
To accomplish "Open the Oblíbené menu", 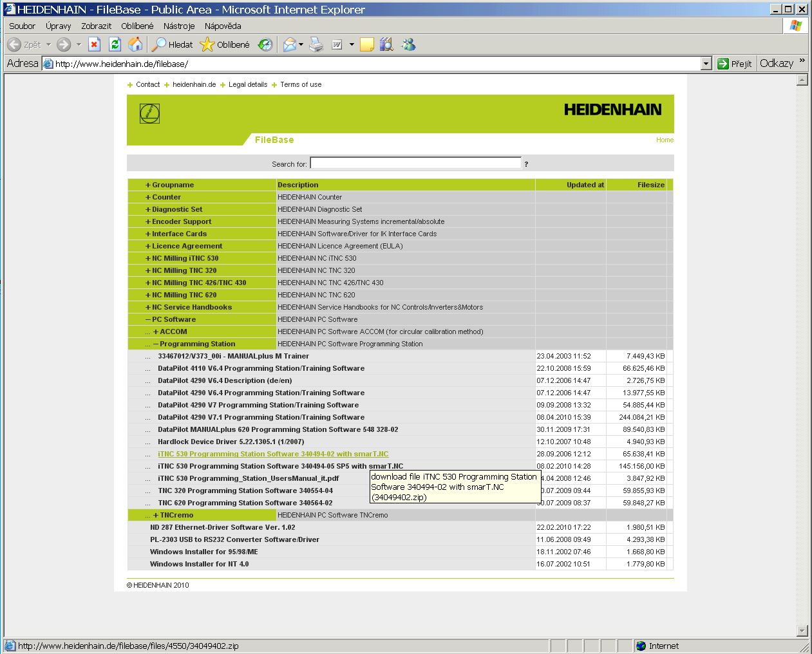I will point(137,26).
